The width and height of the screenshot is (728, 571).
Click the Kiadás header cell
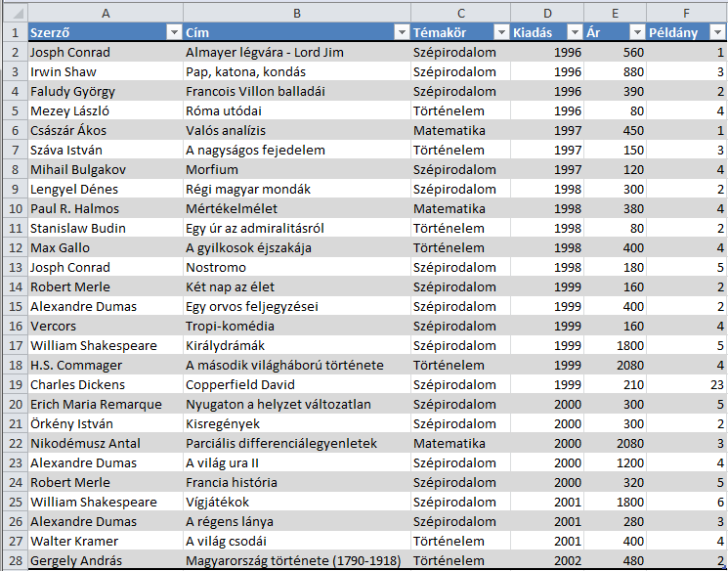pyautogui.click(x=547, y=32)
